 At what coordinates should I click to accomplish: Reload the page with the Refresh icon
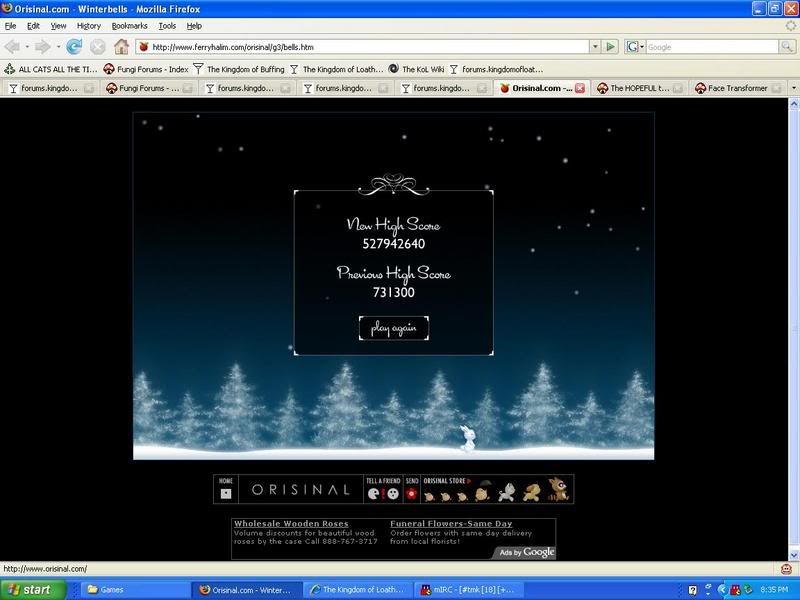pyautogui.click(x=74, y=47)
